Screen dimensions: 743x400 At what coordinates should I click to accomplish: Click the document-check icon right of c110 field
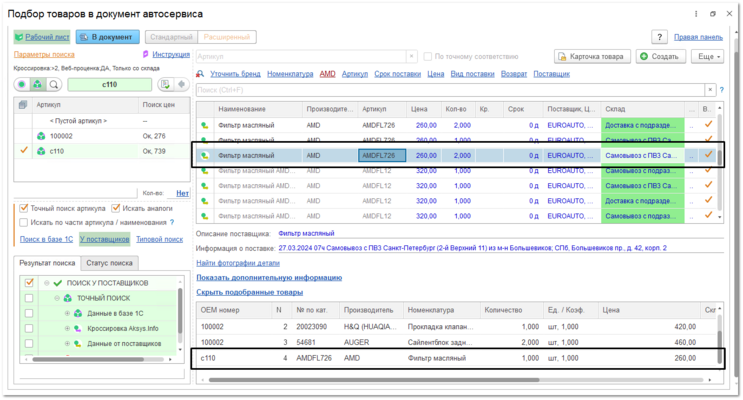[165, 84]
